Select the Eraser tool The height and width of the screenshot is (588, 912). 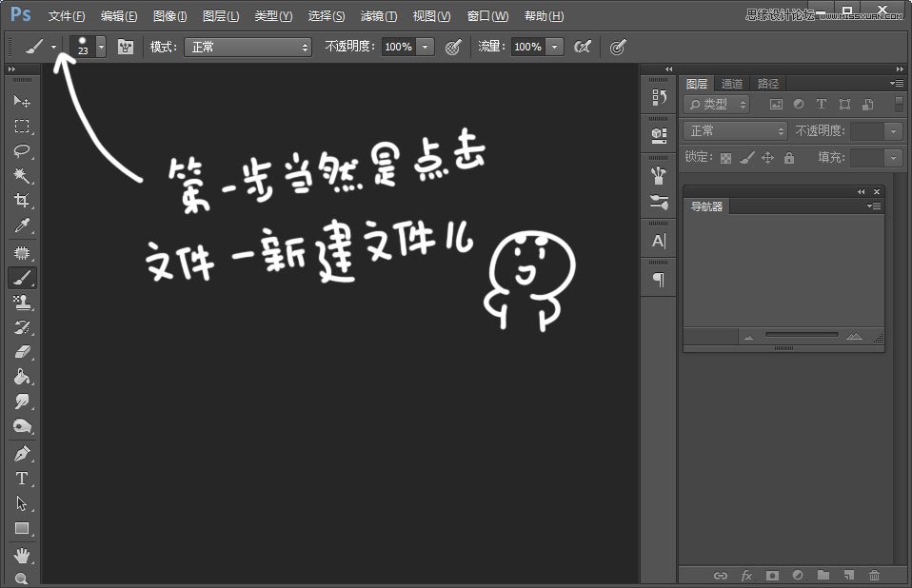[x=22, y=352]
